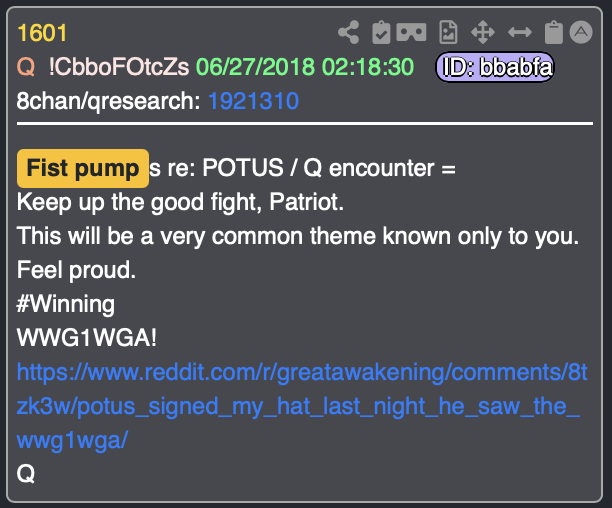This screenshot has width=612, height=508.
Task: Click the circled up-arrow icon
Action: coord(581,32)
